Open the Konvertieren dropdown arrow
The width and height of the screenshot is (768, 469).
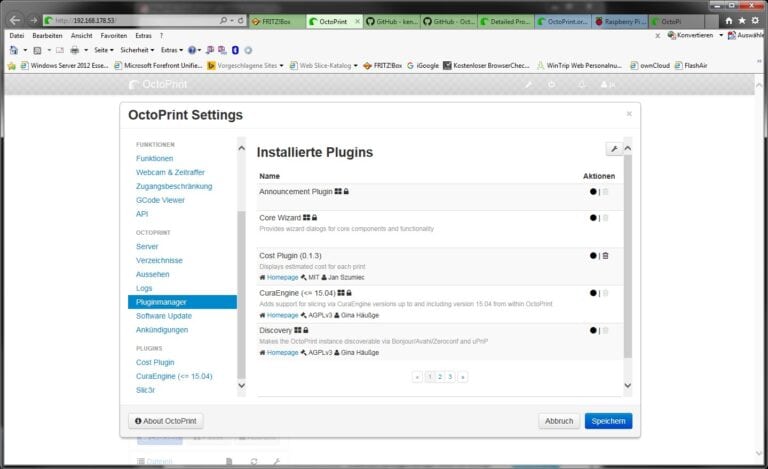click(x=721, y=35)
